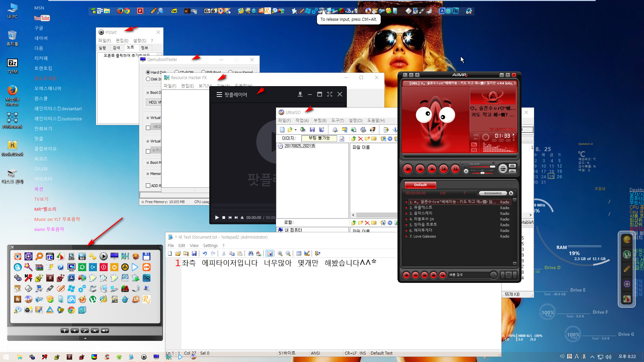
Task: Switch to PStart 검색 tab
Action: coord(116,48)
